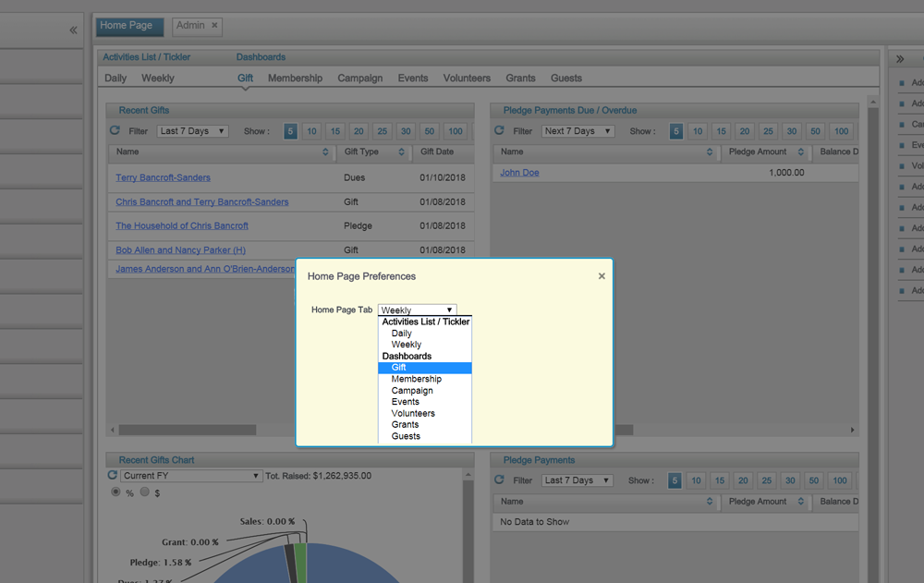Open the Volunteers dashboard tab

467,78
